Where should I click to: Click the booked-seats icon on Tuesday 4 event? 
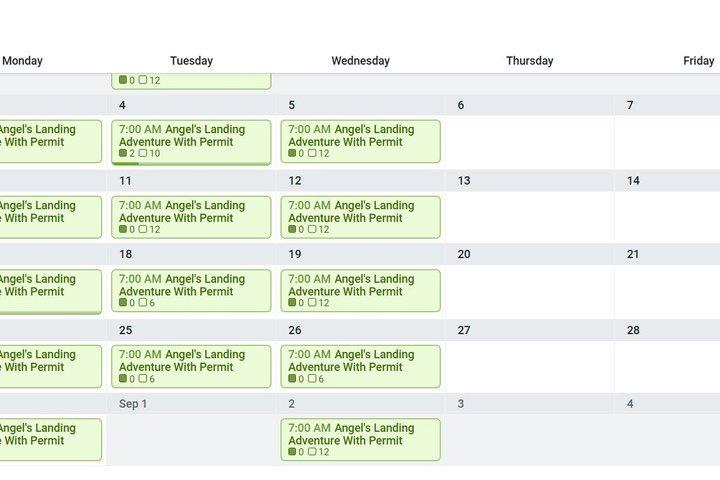(x=123, y=153)
